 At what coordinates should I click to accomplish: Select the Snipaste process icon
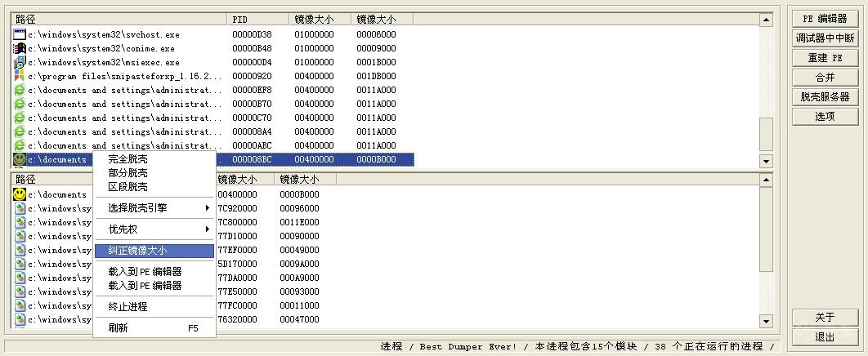pyautogui.click(x=20, y=76)
